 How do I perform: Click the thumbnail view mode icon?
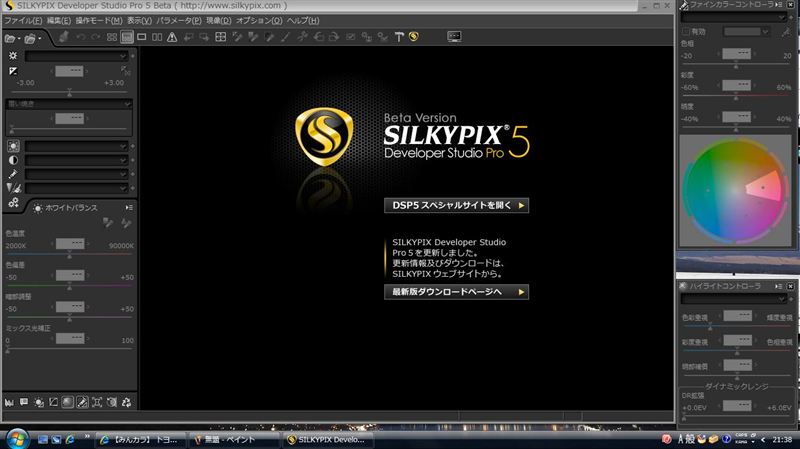pyautogui.click(x=112, y=37)
